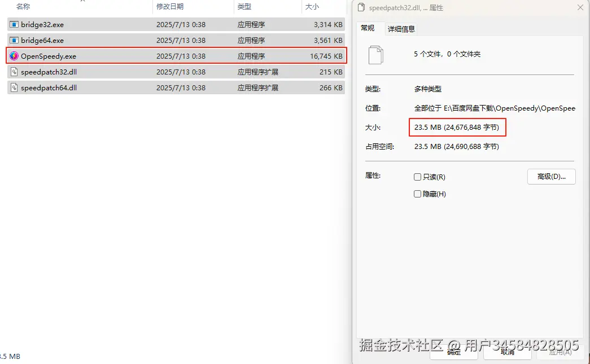590x364 pixels.
Task: Select the speedpatch32.dll file icon
Action: [14, 72]
